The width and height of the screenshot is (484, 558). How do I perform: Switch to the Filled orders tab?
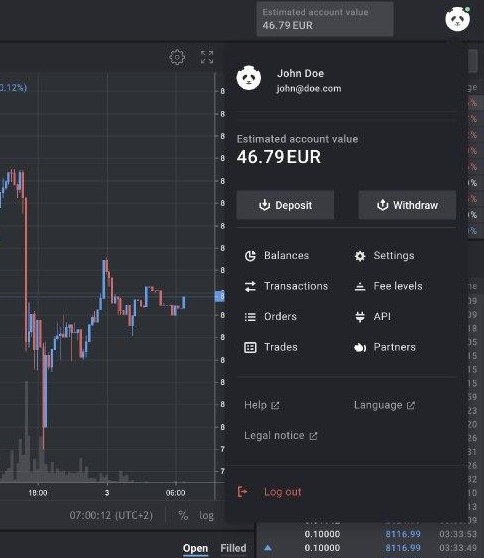[x=233, y=548]
